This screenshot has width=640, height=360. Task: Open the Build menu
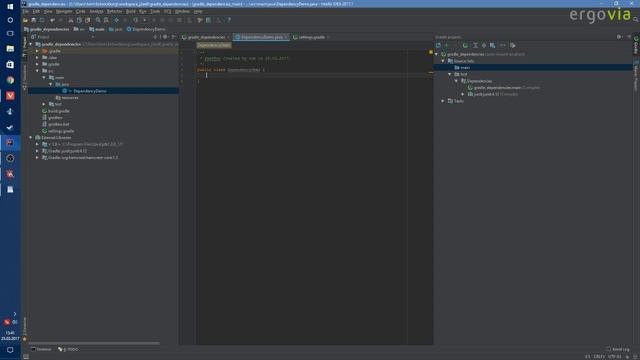click(131, 11)
